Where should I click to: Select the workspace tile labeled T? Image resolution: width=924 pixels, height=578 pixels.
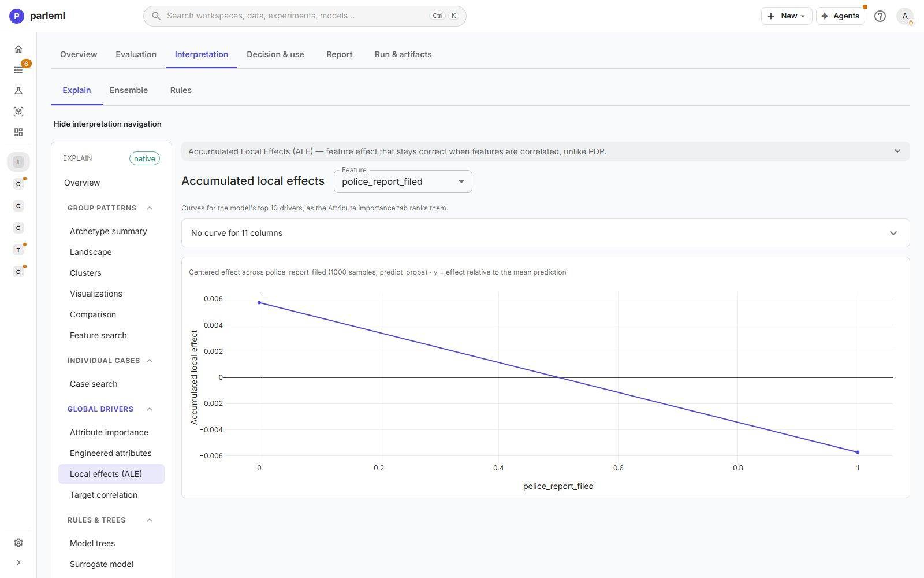(x=18, y=250)
